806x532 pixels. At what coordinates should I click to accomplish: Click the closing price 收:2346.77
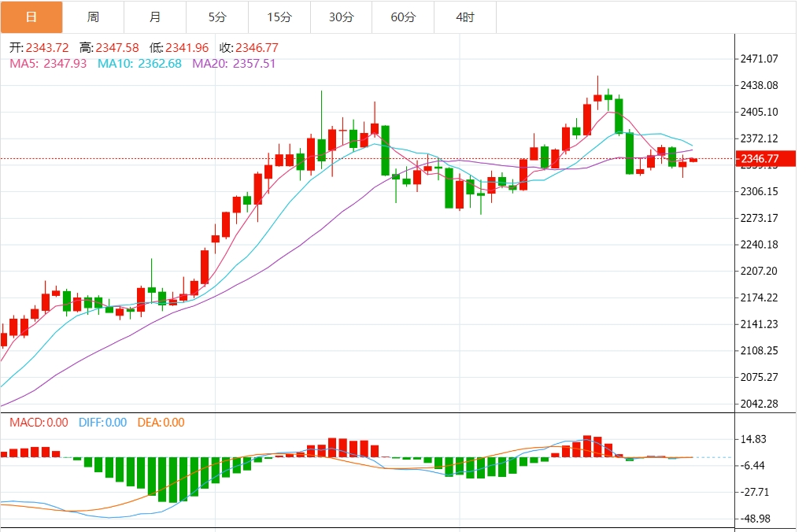coord(249,48)
